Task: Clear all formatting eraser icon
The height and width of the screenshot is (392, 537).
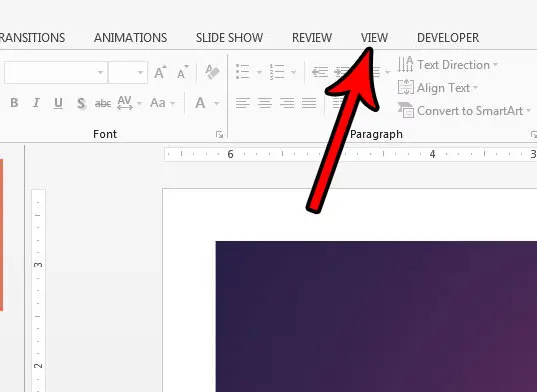Action: [x=212, y=72]
